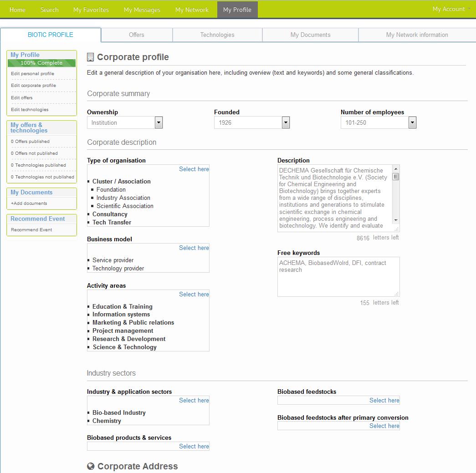This screenshot has height=473, width=476.
Task: Open the Recommend Event sidebar link
Action: tap(31, 229)
